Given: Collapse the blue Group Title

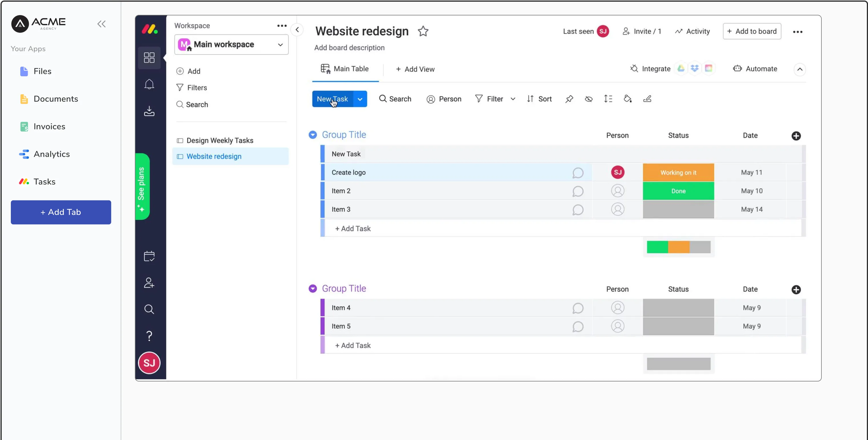Looking at the screenshot, I should [x=313, y=135].
